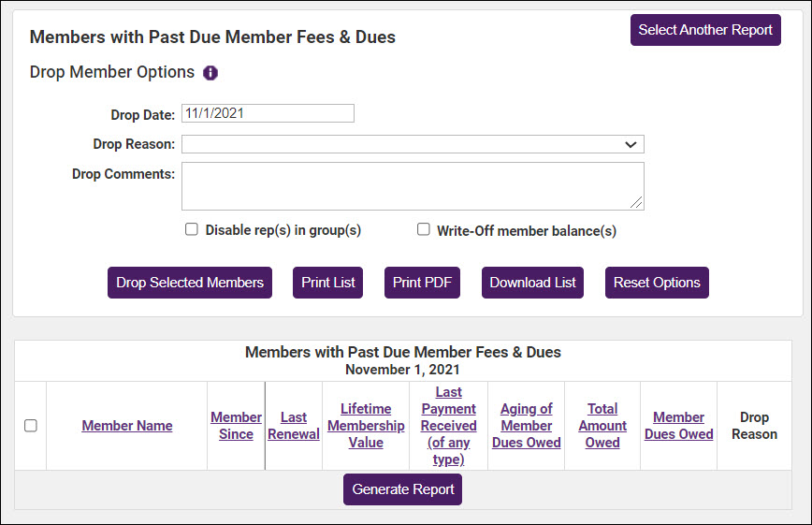Sort by Aging of Member Dues Owed
This screenshot has width=812, height=525.
[x=527, y=426]
